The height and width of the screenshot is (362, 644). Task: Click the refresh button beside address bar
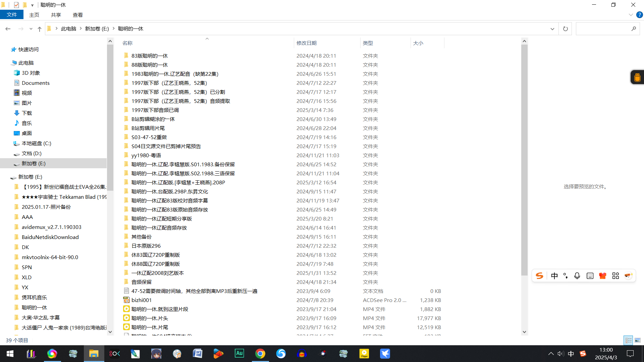coord(565,29)
